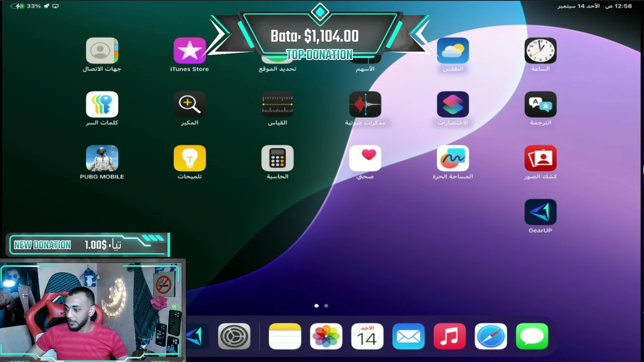The height and width of the screenshot is (362, 644).
Task: Launch the GearUP app on home screen
Action: 540,212
